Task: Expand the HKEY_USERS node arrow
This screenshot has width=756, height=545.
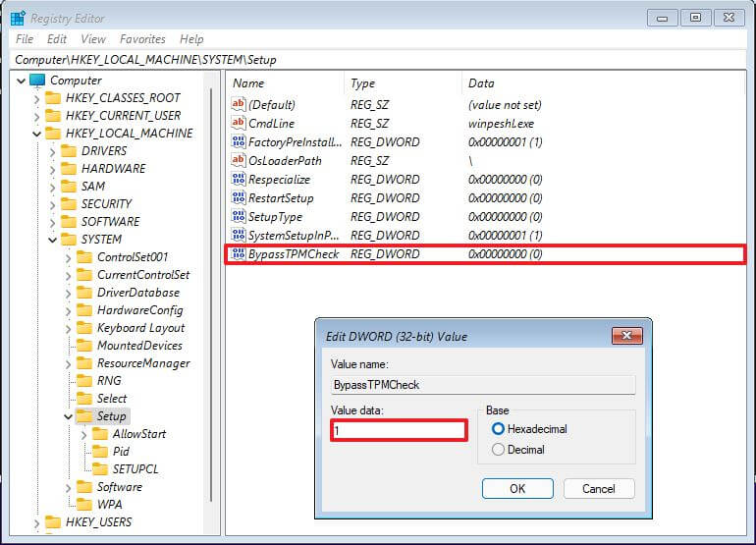Action: (x=36, y=522)
